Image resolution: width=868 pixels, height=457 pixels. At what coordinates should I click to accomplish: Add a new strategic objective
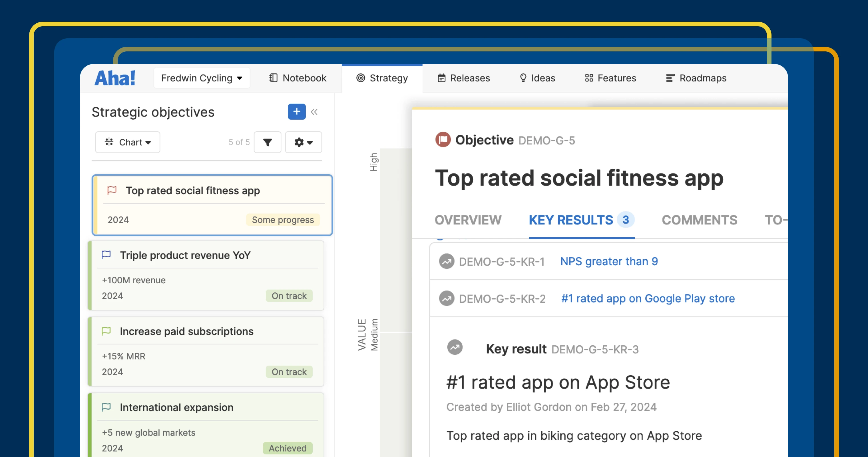[297, 112]
